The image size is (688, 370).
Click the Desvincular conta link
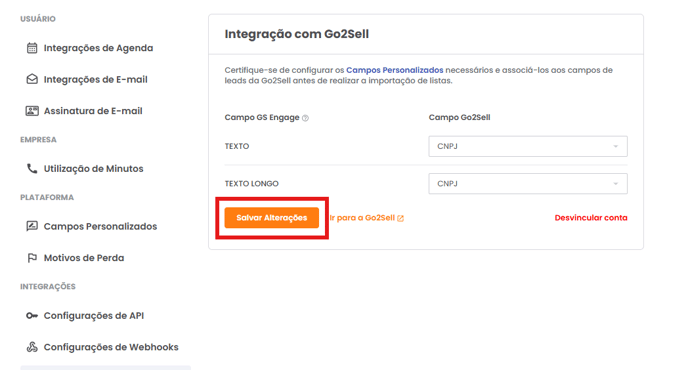(591, 218)
